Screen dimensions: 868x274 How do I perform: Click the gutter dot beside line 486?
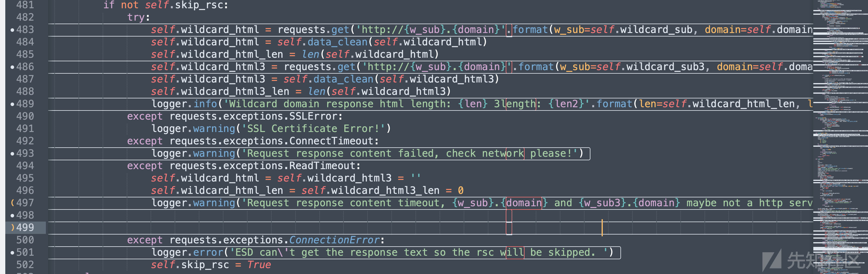(x=12, y=67)
